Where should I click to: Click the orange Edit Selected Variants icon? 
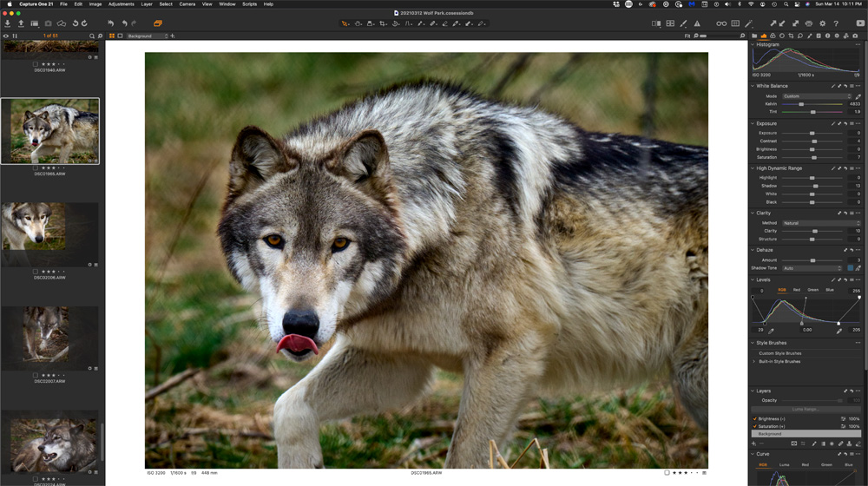click(158, 23)
